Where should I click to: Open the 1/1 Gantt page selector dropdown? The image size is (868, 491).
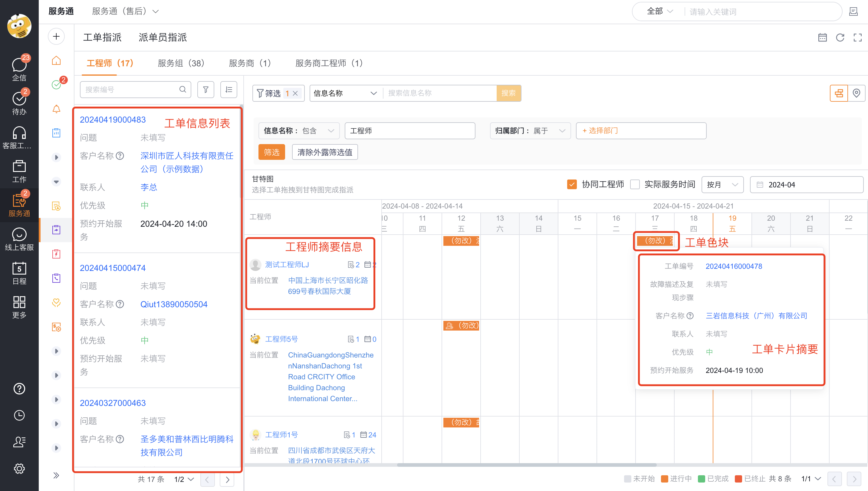pos(811,479)
